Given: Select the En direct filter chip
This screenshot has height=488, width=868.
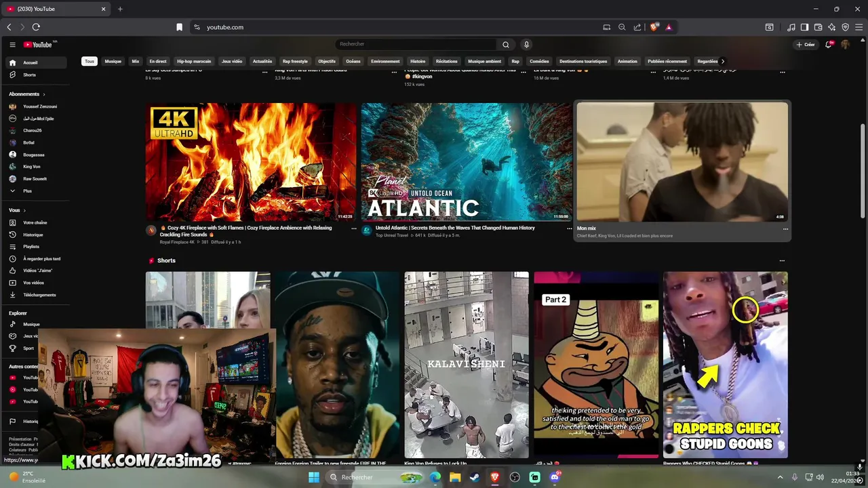Looking at the screenshot, I should pyautogui.click(x=158, y=61).
